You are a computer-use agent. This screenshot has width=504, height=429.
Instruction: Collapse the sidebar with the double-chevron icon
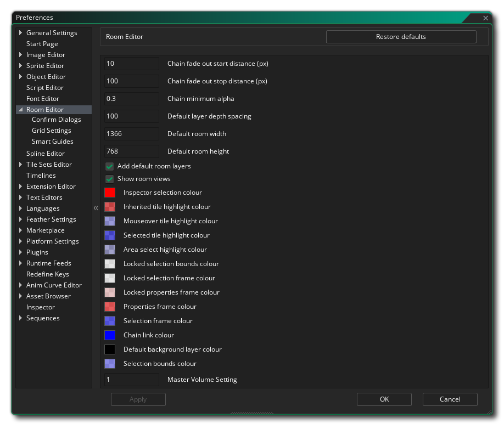(x=96, y=208)
